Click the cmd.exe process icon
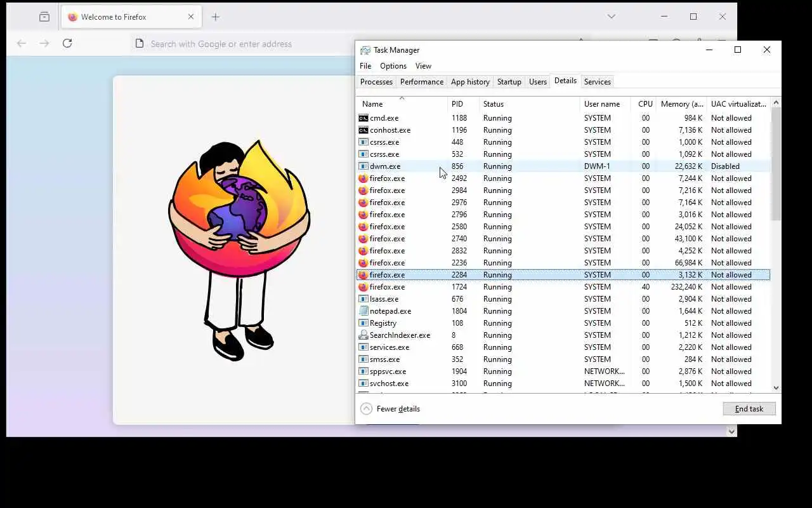 pos(363,118)
